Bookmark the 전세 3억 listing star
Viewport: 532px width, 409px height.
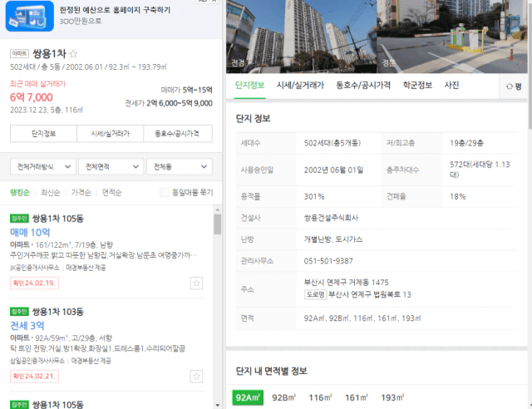(196, 376)
